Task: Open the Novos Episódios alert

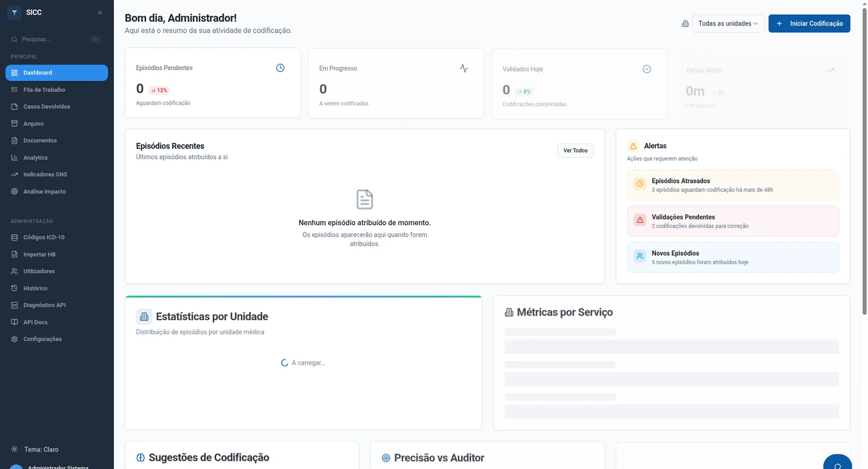Action: 733,257
